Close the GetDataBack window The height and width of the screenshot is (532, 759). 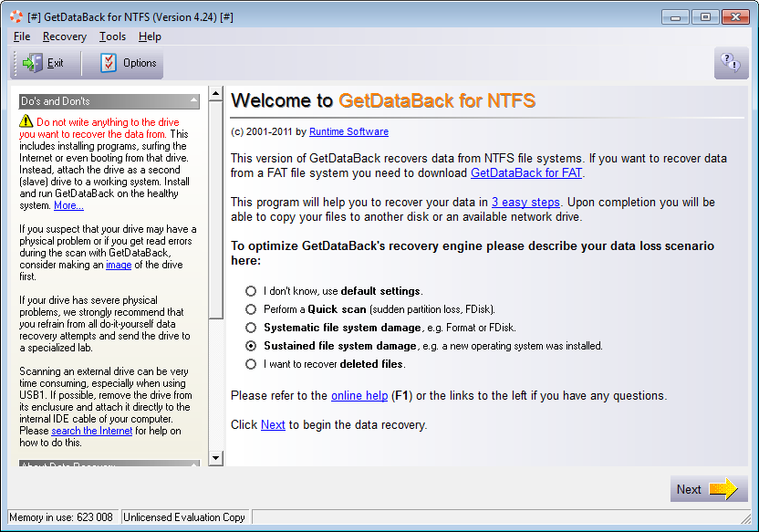click(735, 17)
